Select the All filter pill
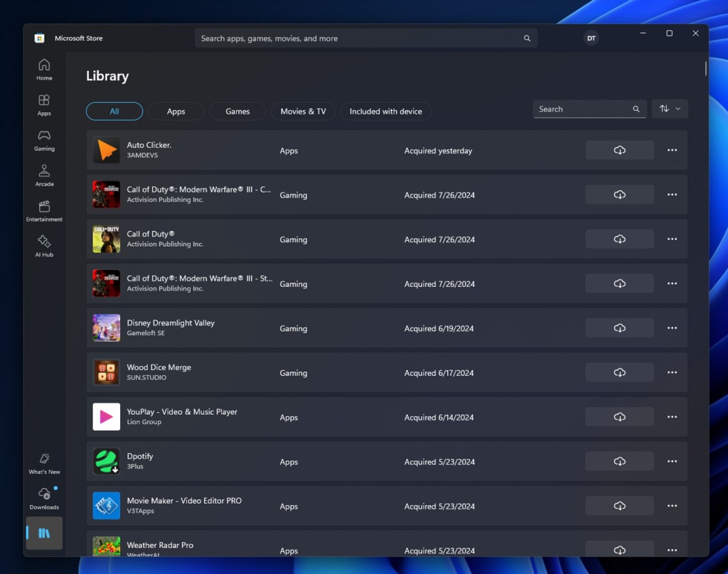This screenshot has height=574, width=728. click(114, 111)
